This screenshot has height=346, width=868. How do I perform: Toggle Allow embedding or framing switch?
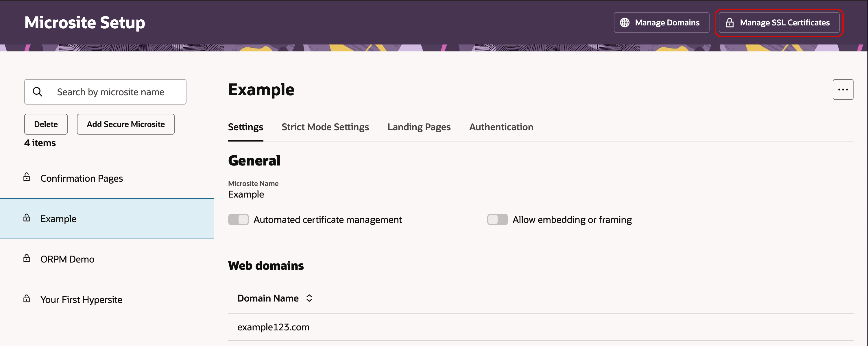tap(497, 219)
